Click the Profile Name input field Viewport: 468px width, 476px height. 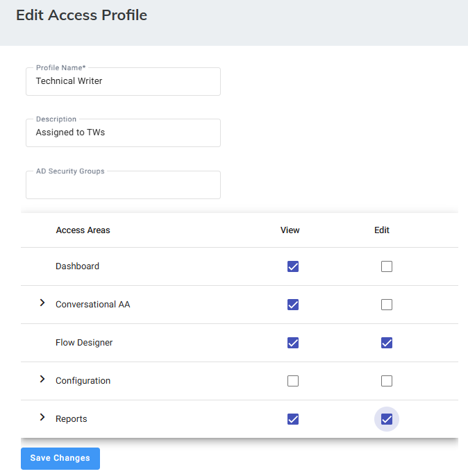123,81
